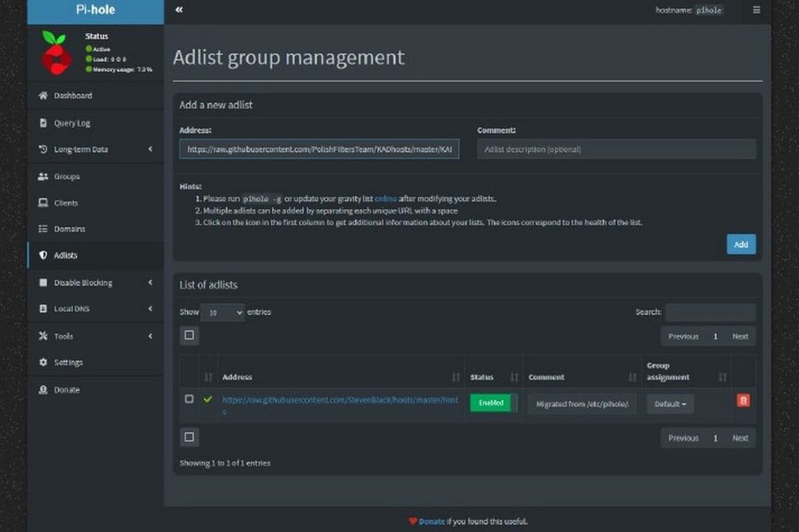Expand the Long-term Data submenu arrow
The height and width of the screenshot is (532, 799).
pyautogui.click(x=151, y=149)
